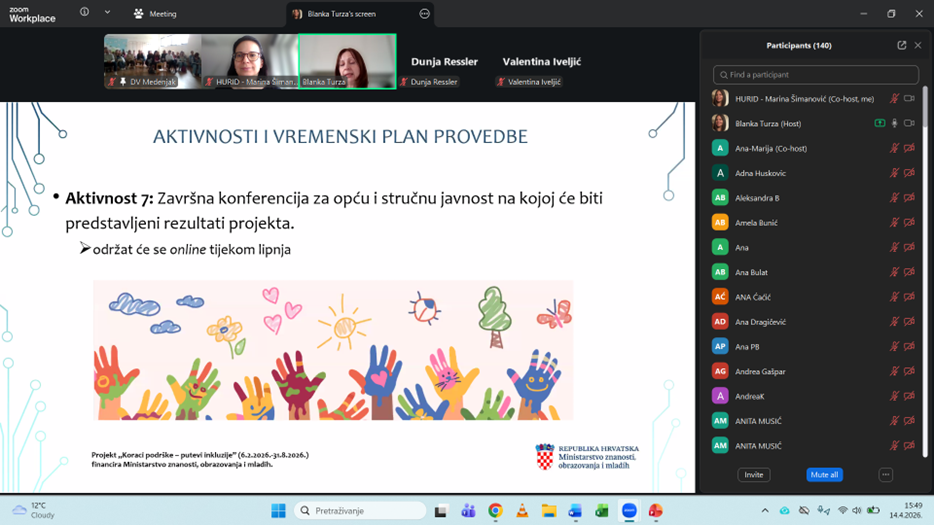Toggle microphone for Ana-Marija (Co-host)

(x=894, y=148)
